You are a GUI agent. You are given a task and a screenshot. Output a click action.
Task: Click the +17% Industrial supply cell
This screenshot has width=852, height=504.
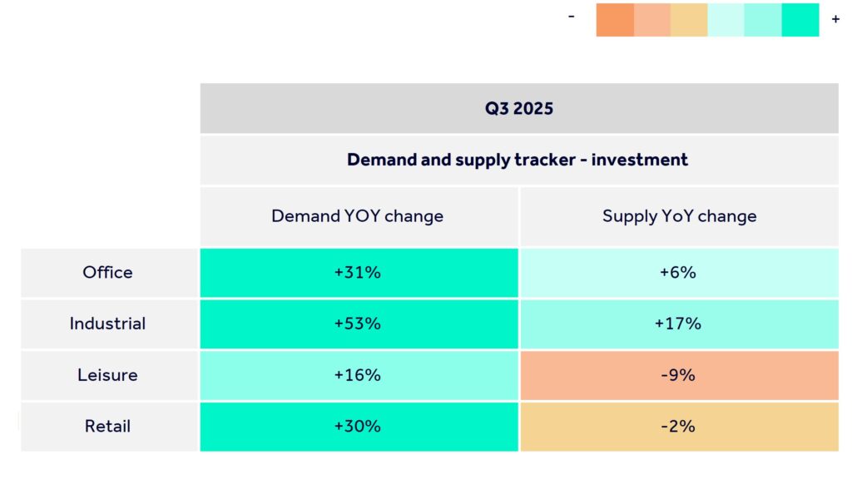click(679, 324)
